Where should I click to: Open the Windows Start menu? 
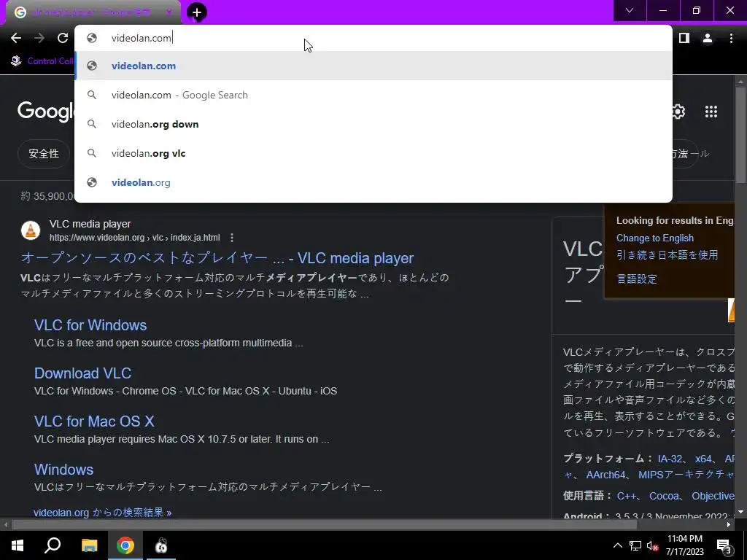[x=18, y=545]
